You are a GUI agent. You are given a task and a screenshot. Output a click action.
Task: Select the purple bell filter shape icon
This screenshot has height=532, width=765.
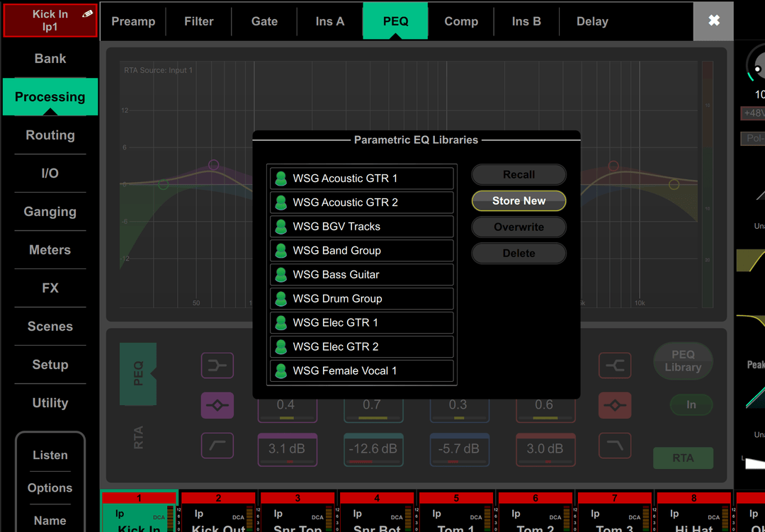pyautogui.click(x=217, y=405)
